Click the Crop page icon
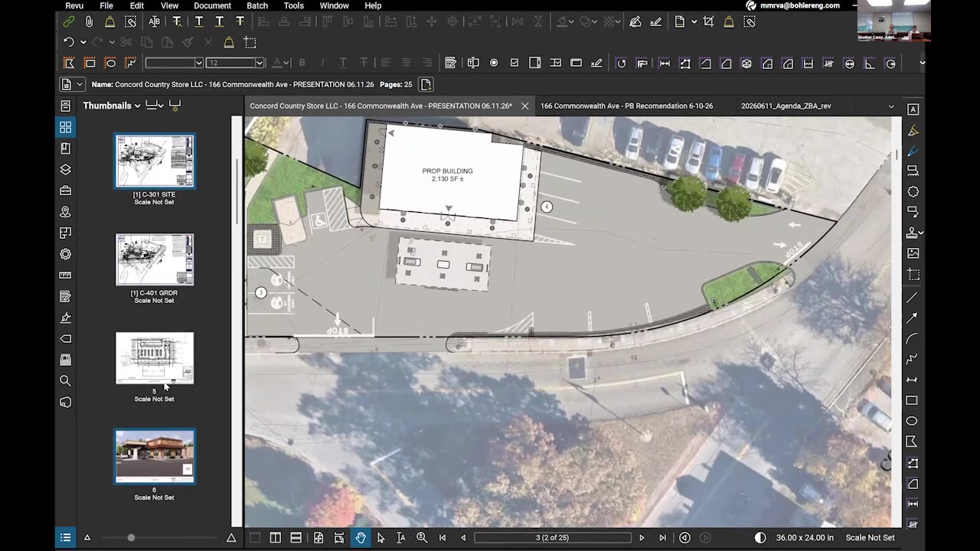 point(708,22)
